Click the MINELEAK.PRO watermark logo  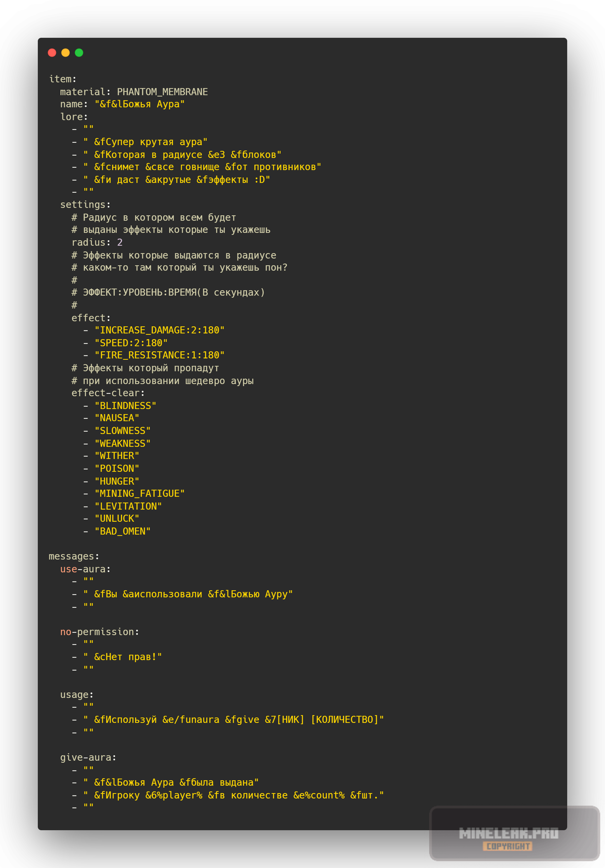click(x=508, y=833)
